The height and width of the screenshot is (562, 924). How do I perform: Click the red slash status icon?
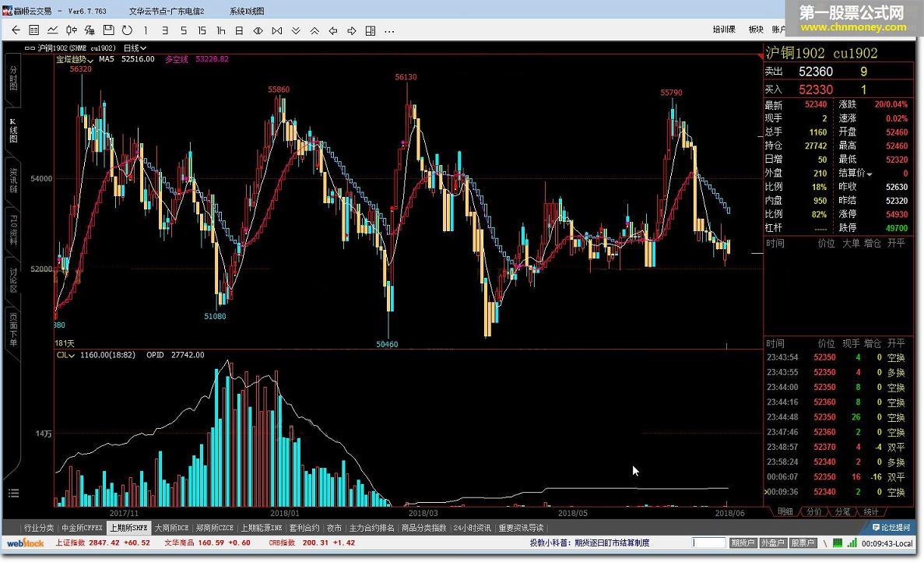825,543
